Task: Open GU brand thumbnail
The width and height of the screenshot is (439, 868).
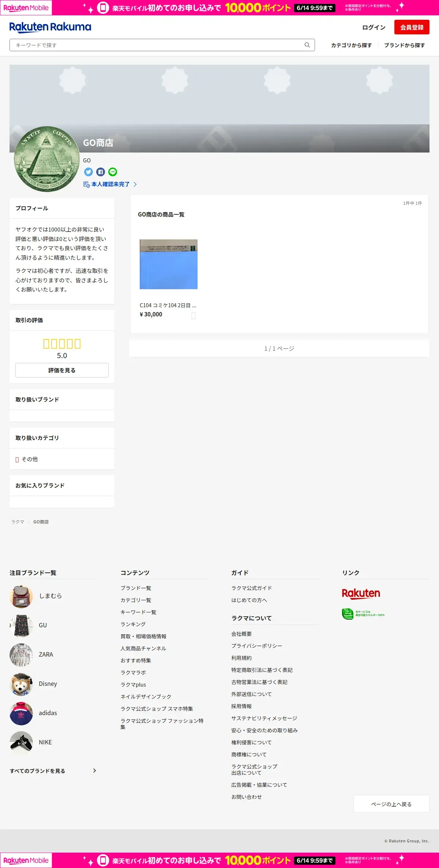Action: (21, 625)
